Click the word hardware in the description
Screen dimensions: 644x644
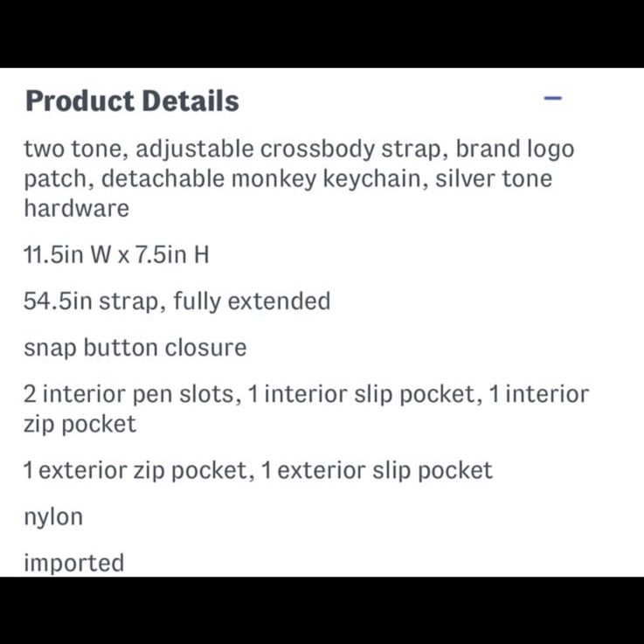coord(77,208)
